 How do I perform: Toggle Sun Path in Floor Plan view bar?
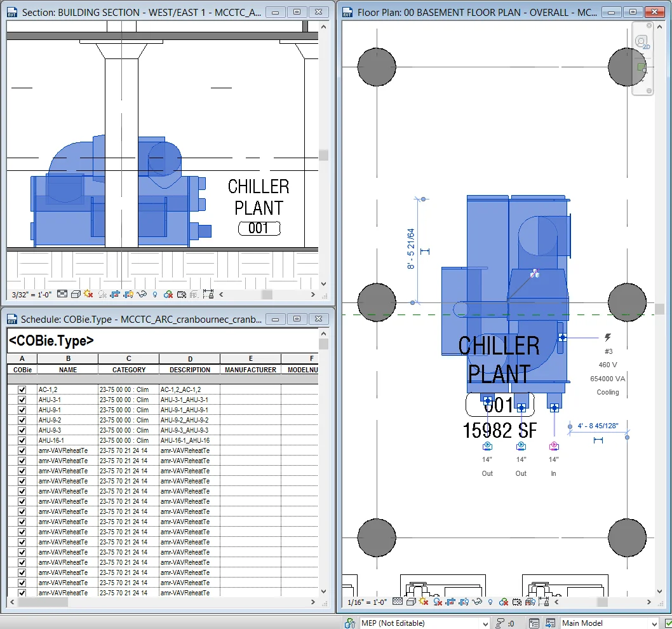(424, 602)
